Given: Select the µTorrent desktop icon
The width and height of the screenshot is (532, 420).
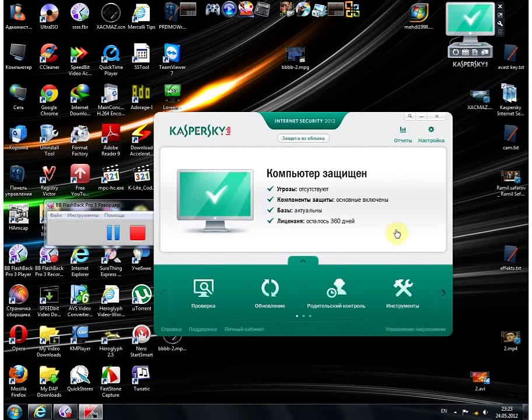Looking at the screenshot, I should [142, 298].
